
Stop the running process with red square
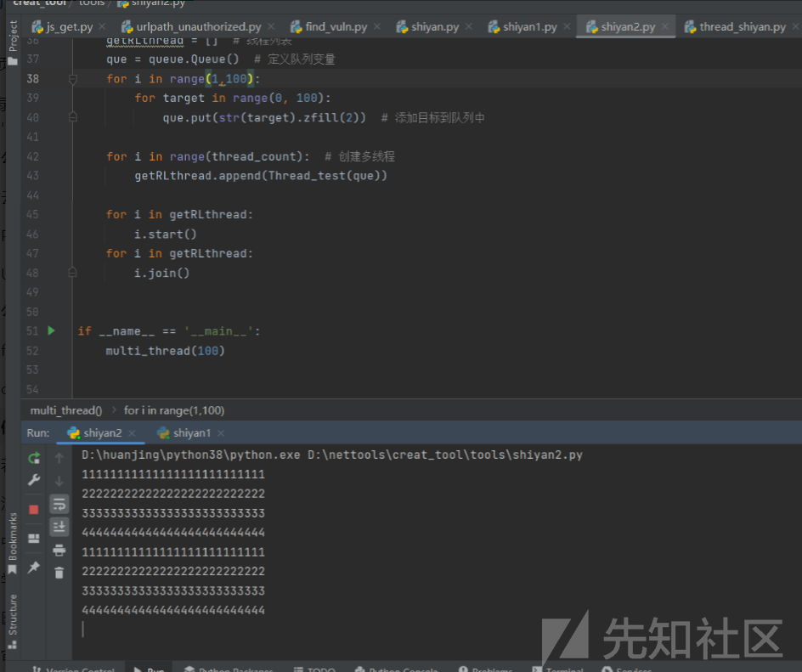tap(34, 510)
